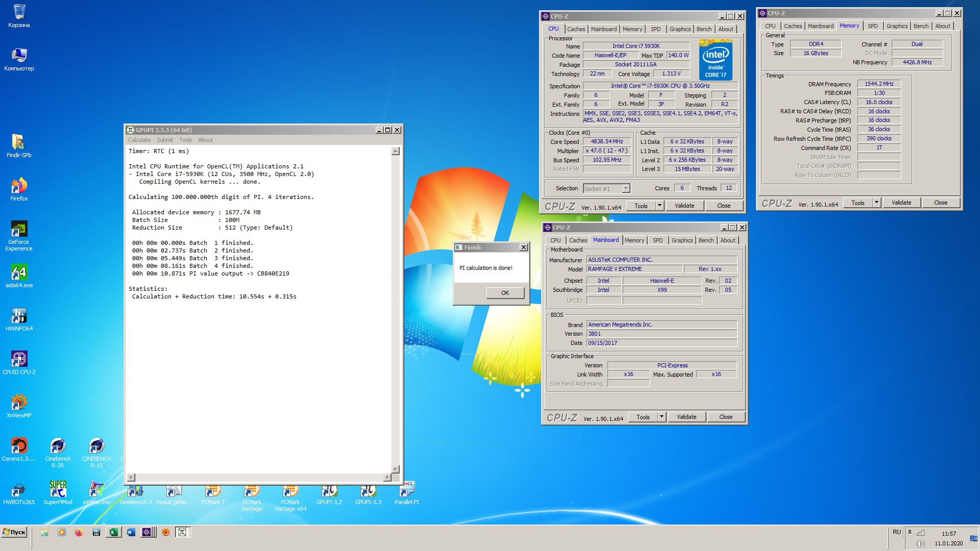The height and width of the screenshot is (551, 980).
Task: Open Socket #1 selection dropdown
Action: (x=606, y=189)
